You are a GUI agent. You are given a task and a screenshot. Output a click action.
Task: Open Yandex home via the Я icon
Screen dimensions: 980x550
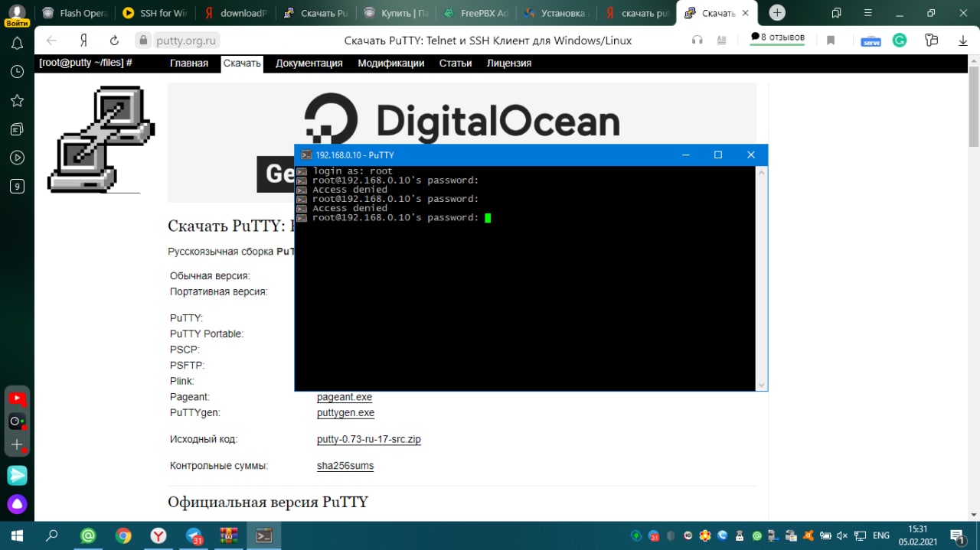click(x=84, y=41)
